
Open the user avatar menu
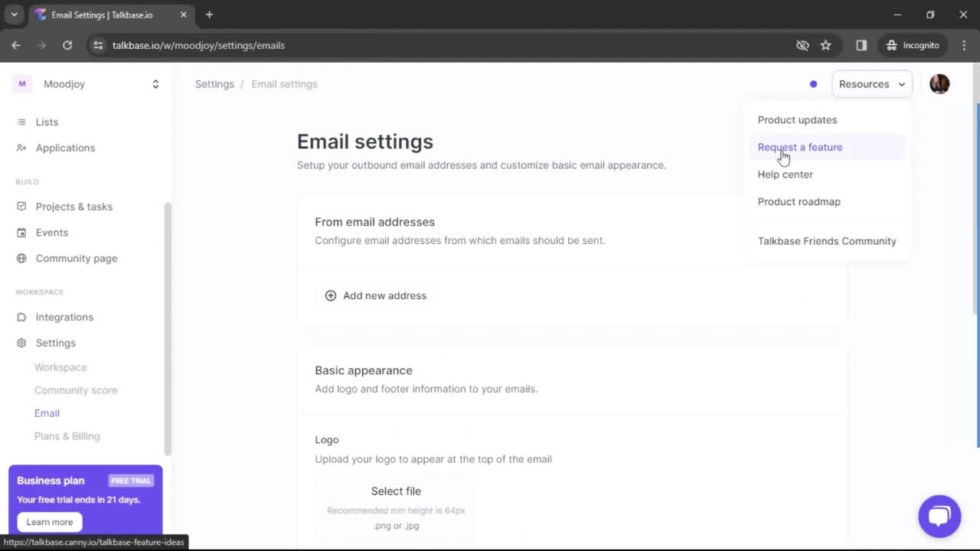click(x=939, y=84)
